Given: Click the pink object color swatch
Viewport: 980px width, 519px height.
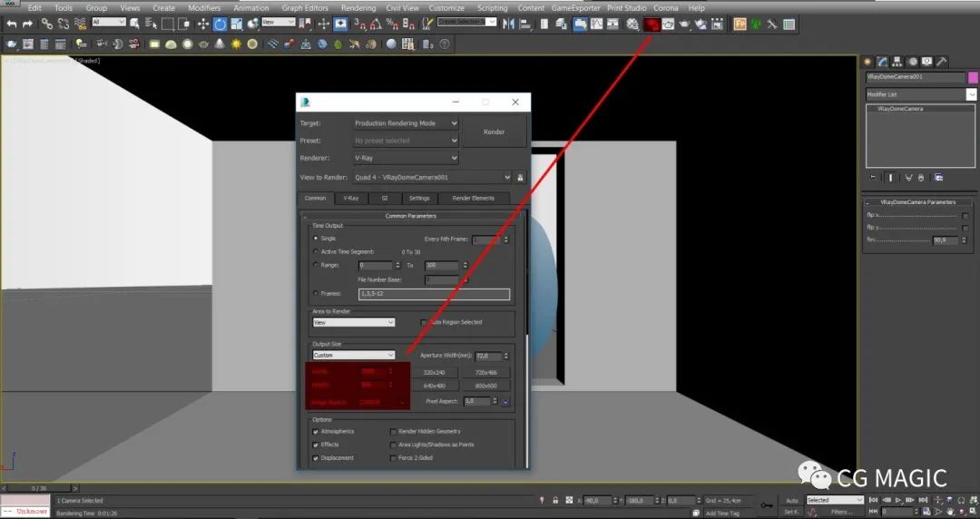Looking at the screenshot, I should click(973, 77).
